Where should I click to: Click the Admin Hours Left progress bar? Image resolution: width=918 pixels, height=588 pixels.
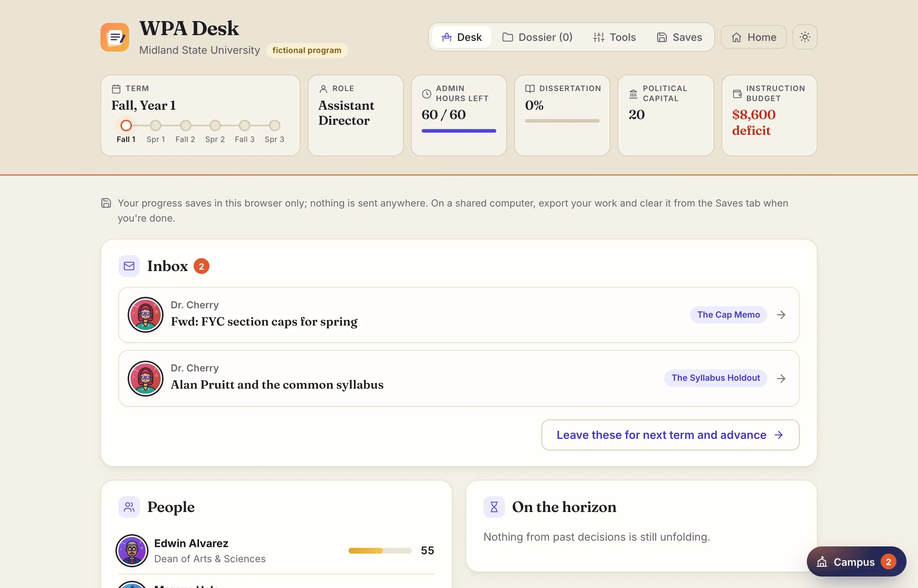click(x=459, y=131)
